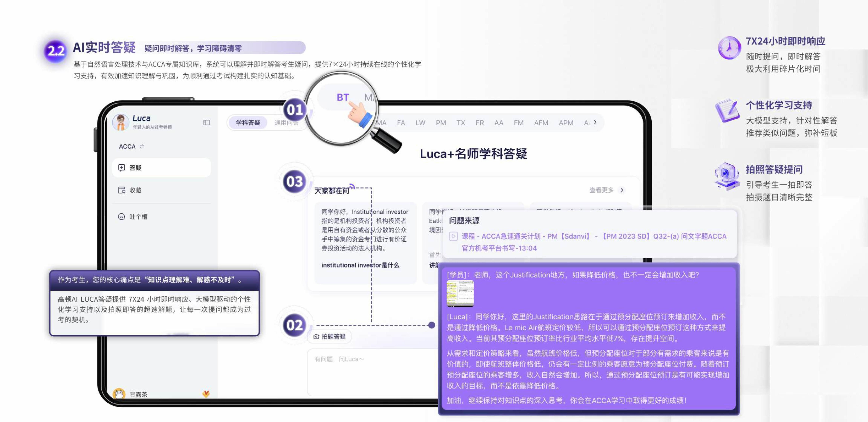Image resolution: width=868 pixels, height=422 pixels.
Task: Click 拍照答疑 camera button
Action: (x=329, y=336)
